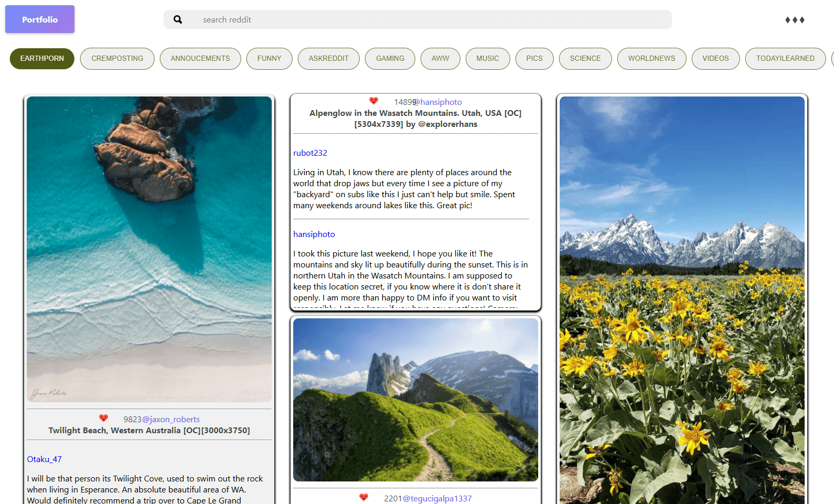Open the three-diamond menu icon
The width and height of the screenshot is (834, 504).
point(794,20)
